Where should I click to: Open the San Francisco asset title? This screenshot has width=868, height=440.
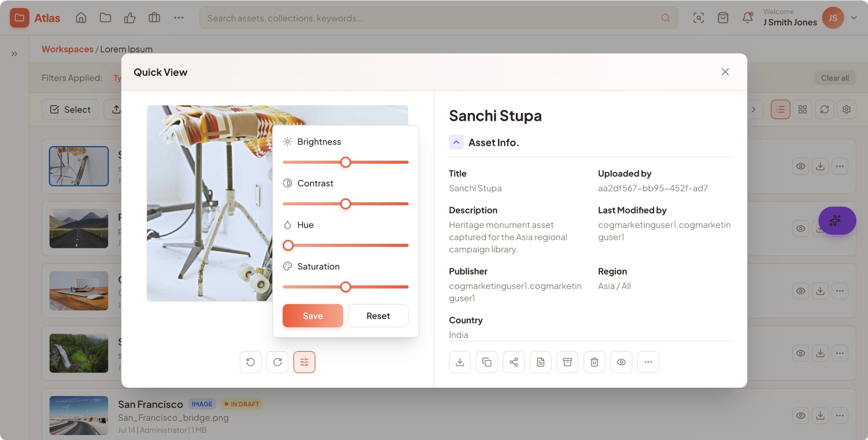tap(151, 404)
